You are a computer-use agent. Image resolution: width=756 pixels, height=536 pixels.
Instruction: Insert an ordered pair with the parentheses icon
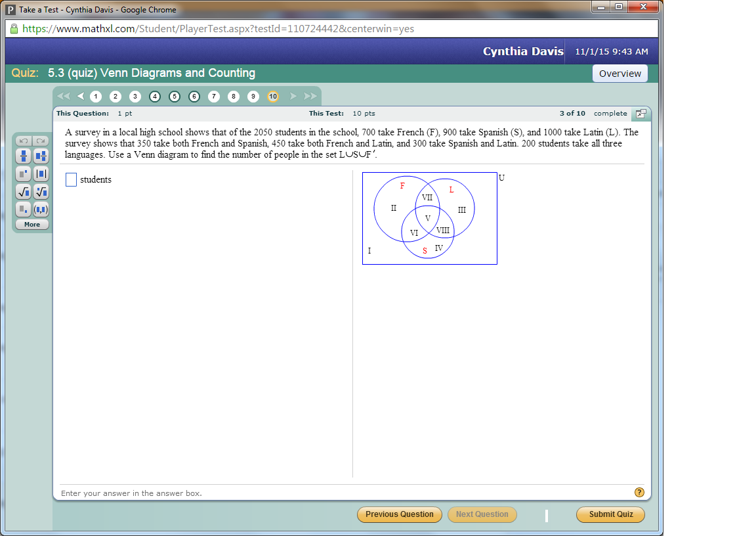coord(40,209)
